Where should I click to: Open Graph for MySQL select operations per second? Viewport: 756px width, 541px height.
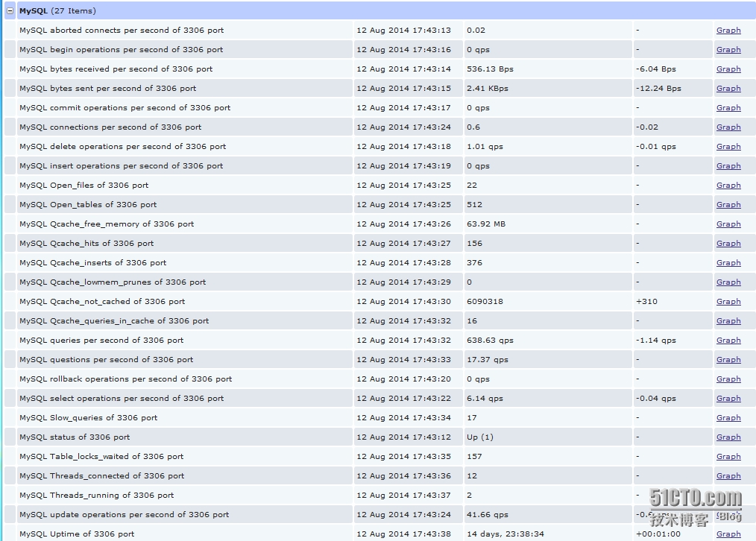click(x=728, y=399)
